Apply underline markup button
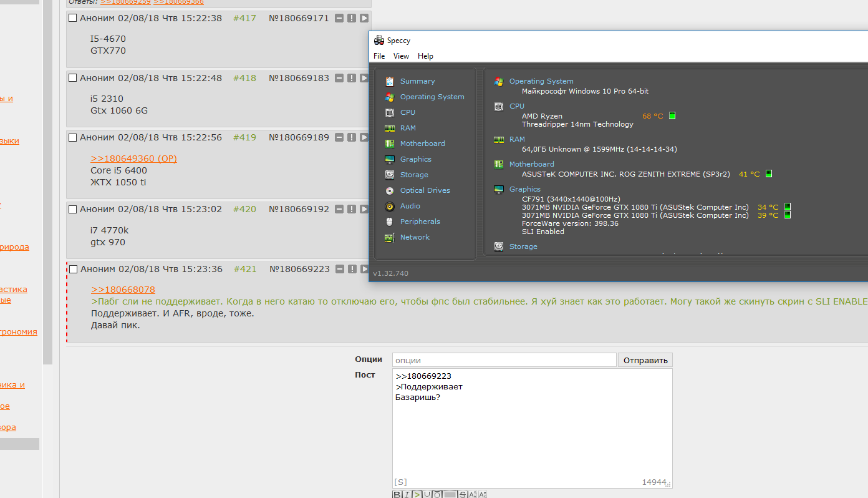This screenshot has height=498, width=868. 427,494
